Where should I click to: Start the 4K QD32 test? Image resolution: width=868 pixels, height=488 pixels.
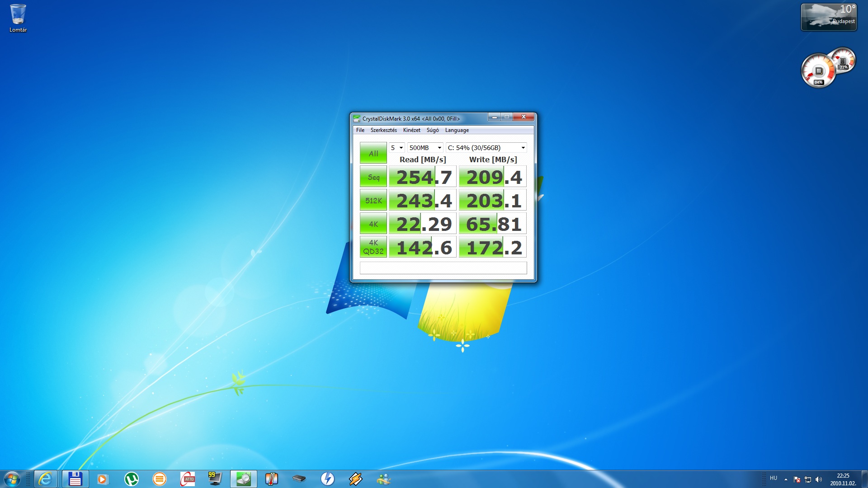click(x=373, y=247)
